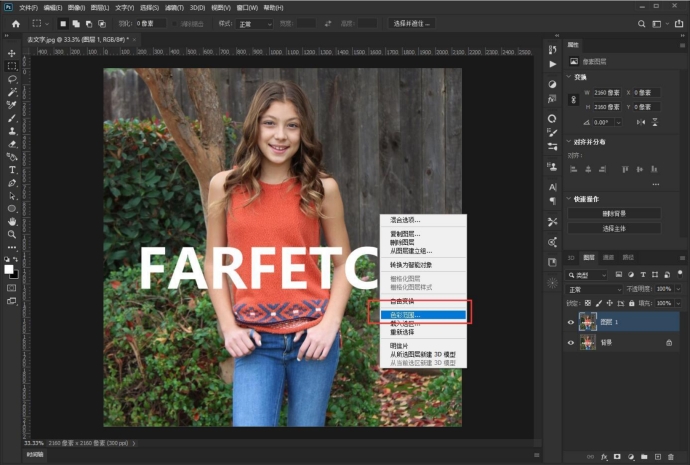Choose 转换为智能对象 in context menu
The width and height of the screenshot is (690, 465).
tap(423, 265)
